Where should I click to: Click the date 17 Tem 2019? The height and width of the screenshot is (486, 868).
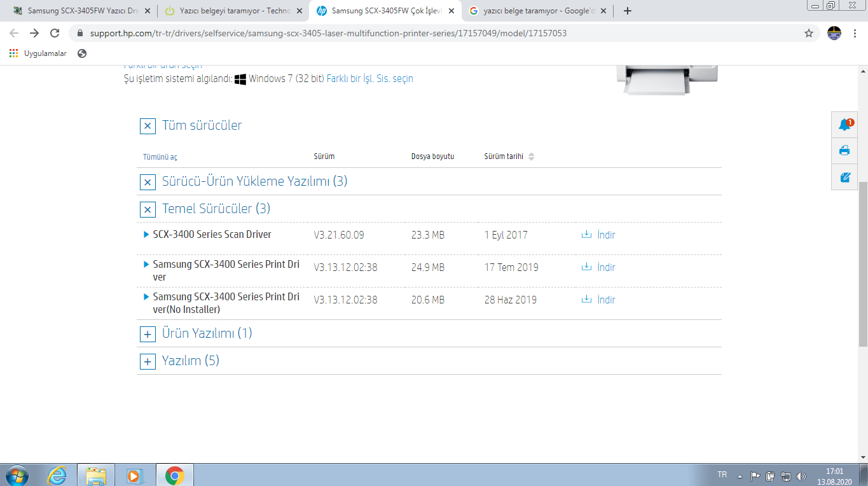tap(511, 267)
